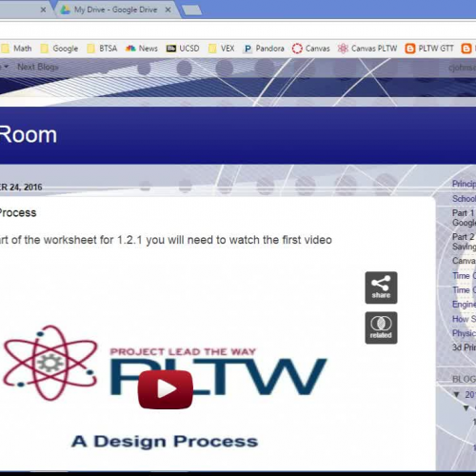Collapse the blog archive year arrow

click(457, 394)
